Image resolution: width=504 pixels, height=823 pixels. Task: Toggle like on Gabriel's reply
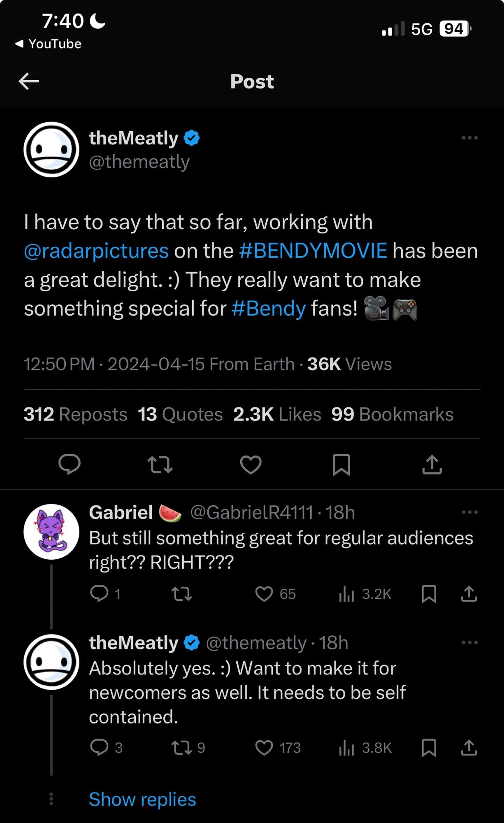(x=264, y=593)
